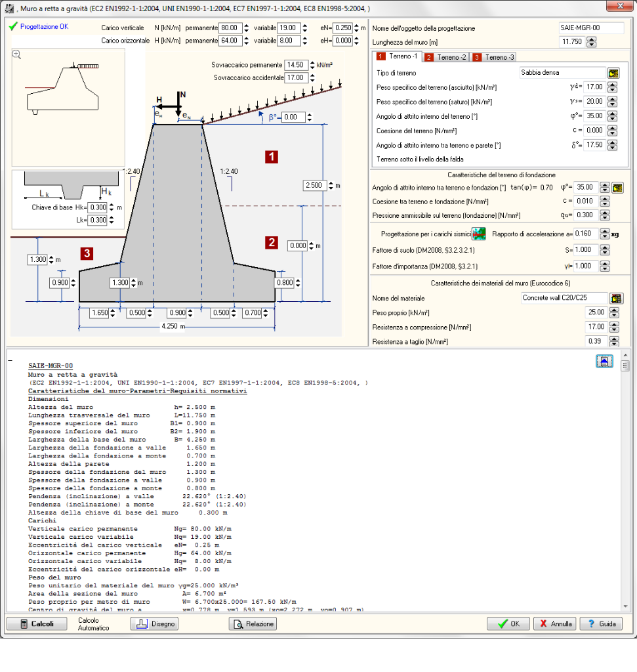Click the Progettazione OK status text
637x672 pixels.
click(45, 26)
